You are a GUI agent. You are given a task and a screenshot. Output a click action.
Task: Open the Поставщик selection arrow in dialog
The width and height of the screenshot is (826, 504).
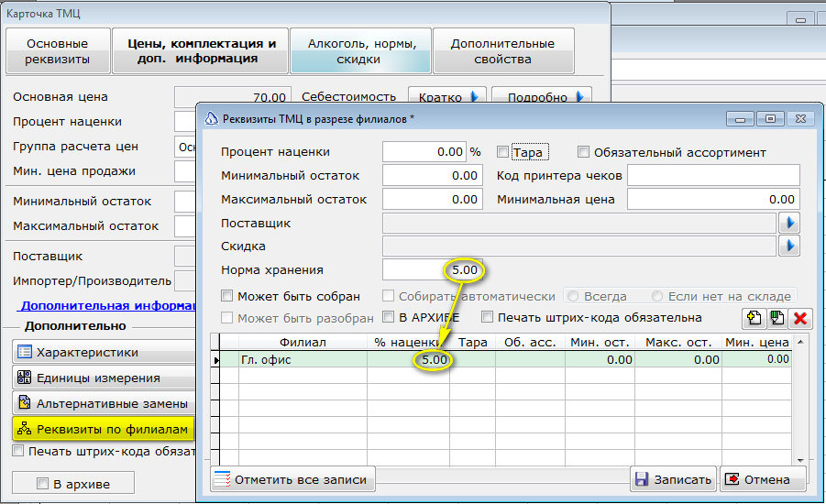(789, 223)
